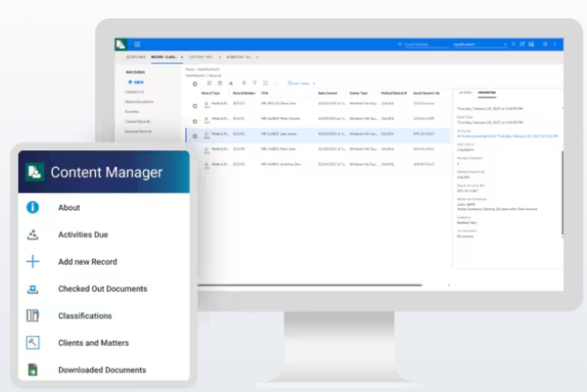Open the vertical dots more menu

555,44
